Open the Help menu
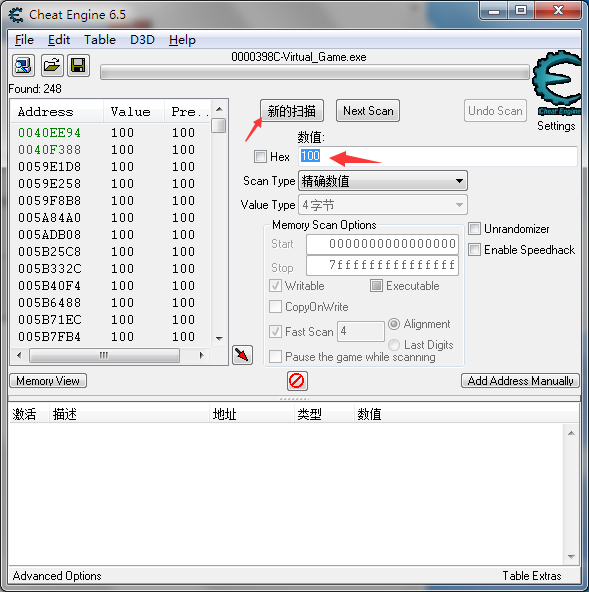Screen dimensions: 589x592 (182, 40)
